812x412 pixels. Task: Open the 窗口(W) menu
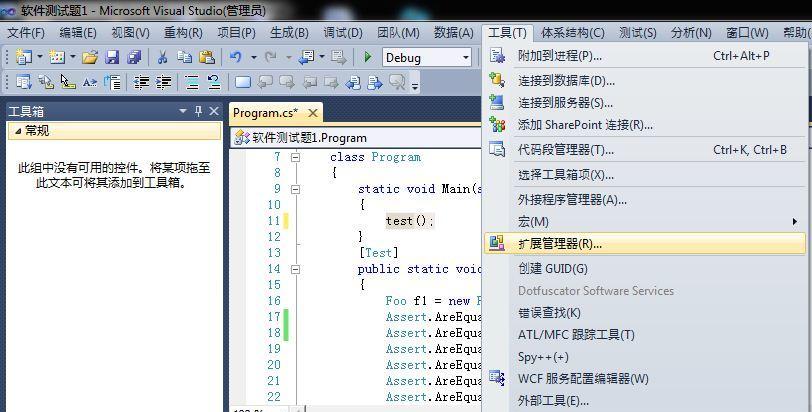747,33
